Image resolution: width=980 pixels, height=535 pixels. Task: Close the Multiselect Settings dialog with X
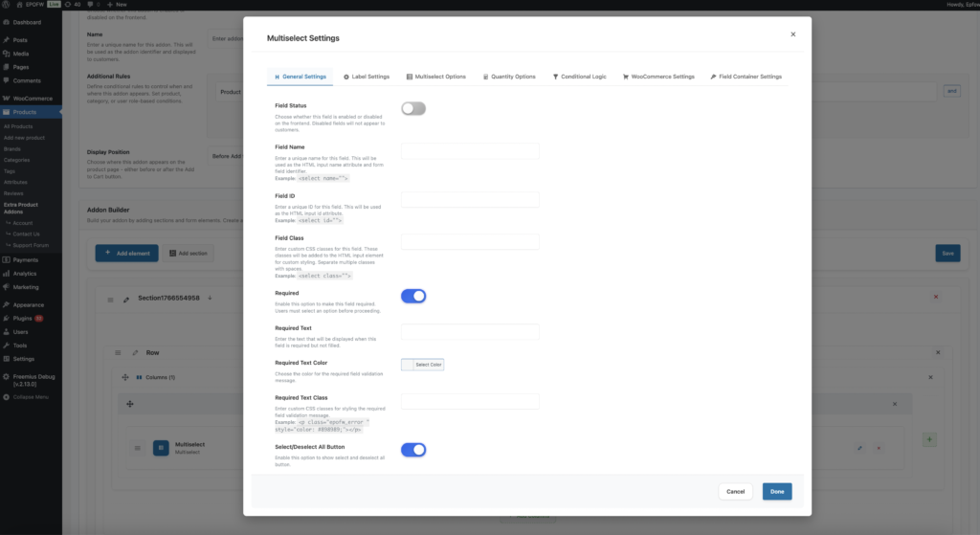click(x=792, y=34)
